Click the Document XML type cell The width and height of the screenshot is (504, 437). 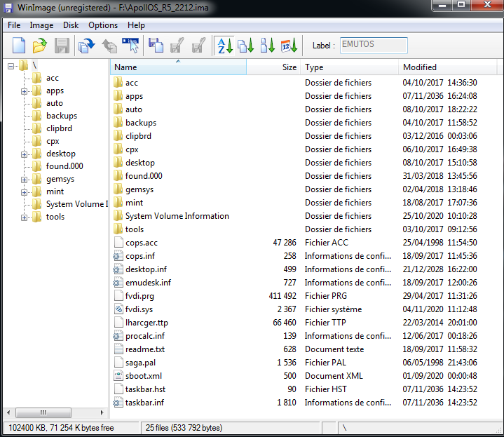(x=334, y=375)
